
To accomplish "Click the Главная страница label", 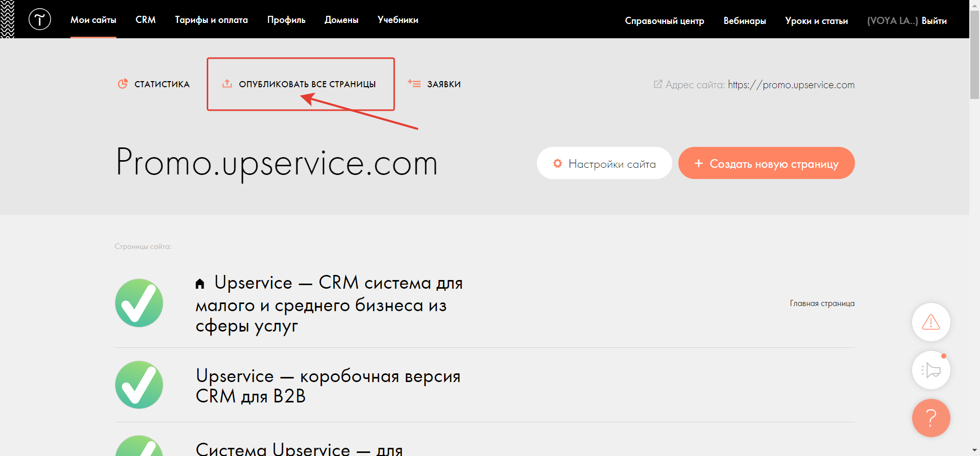I will click(x=822, y=303).
